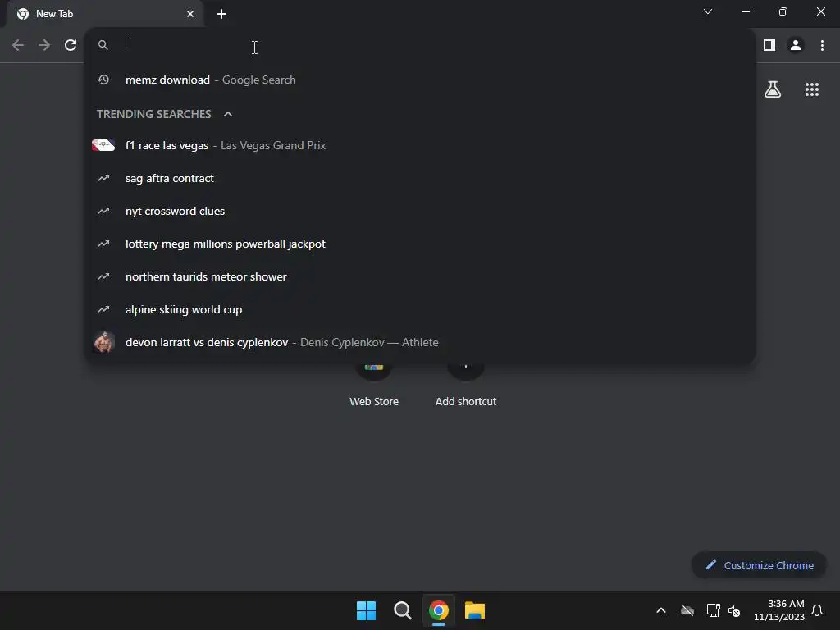Select sag aftra contract suggestion

tap(421, 178)
